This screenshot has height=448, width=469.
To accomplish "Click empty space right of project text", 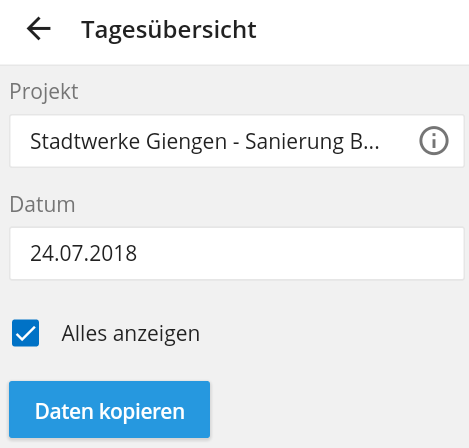I will pyautogui.click(x=398, y=141).
